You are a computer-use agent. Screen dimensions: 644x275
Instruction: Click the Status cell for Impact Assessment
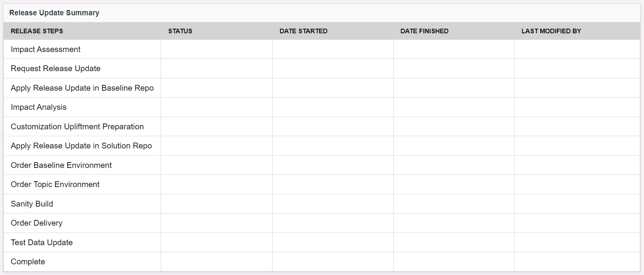pyautogui.click(x=216, y=49)
